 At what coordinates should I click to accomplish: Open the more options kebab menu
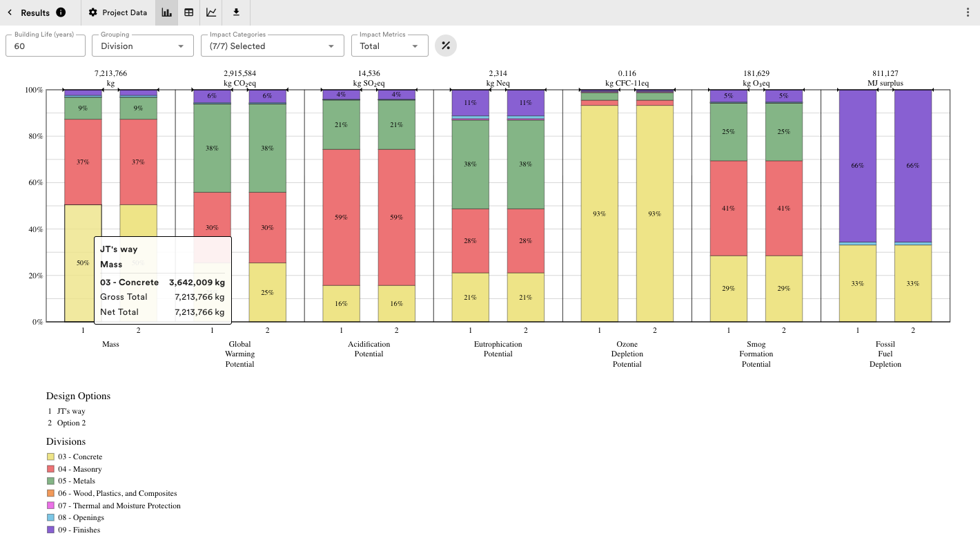pyautogui.click(x=967, y=12)
